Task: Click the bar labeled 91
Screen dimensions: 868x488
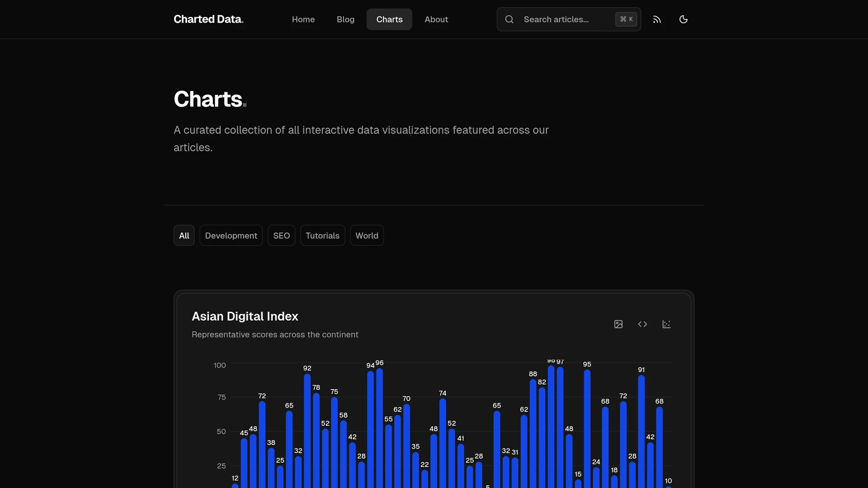Action: tap(642, 432)
